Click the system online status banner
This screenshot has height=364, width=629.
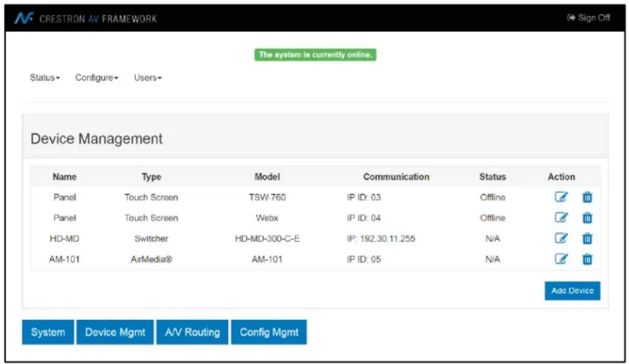[315, 55]
